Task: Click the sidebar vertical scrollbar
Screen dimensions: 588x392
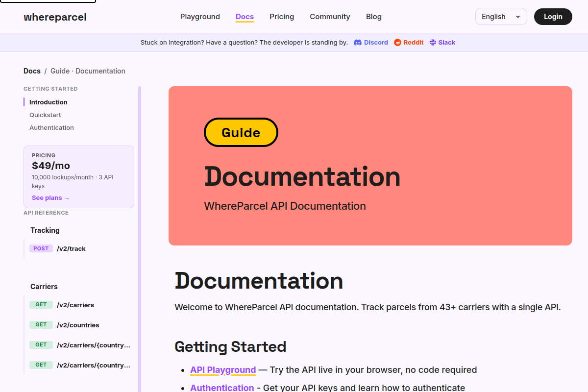Action: pos(140,239)
